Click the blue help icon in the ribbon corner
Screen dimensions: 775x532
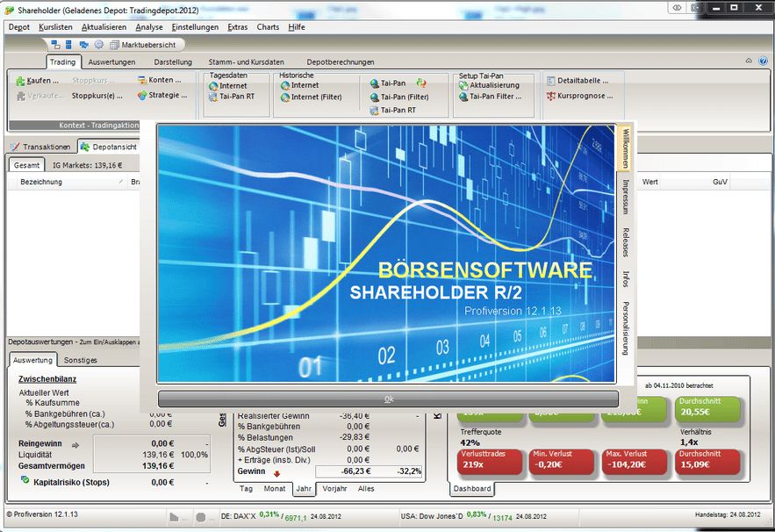tap(763, 61)
